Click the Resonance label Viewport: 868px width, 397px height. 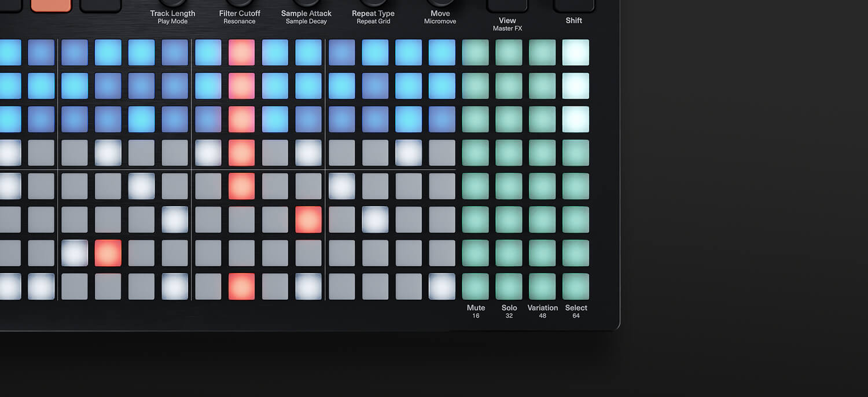(x=240, y=21)
